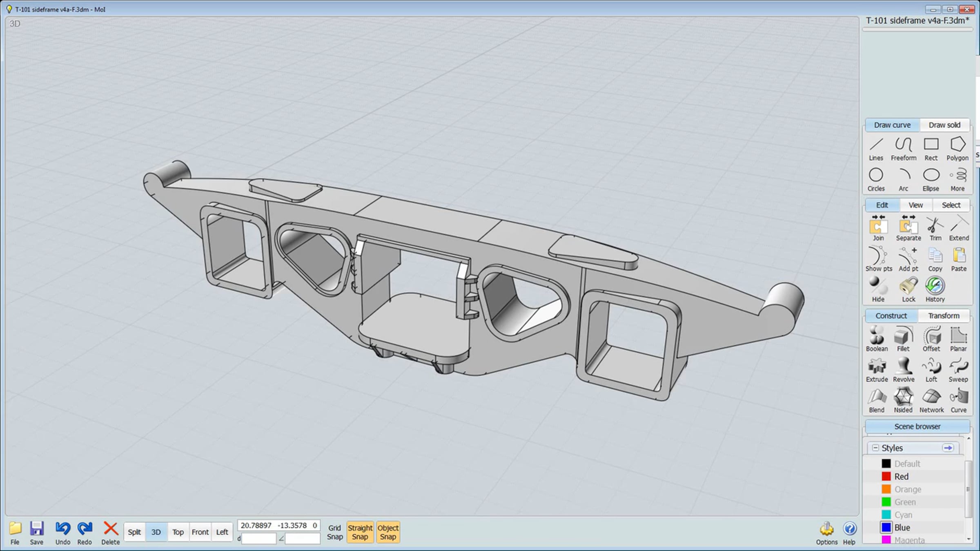
Task: Turn off Object Snap
Action: [x=388, y=532]
